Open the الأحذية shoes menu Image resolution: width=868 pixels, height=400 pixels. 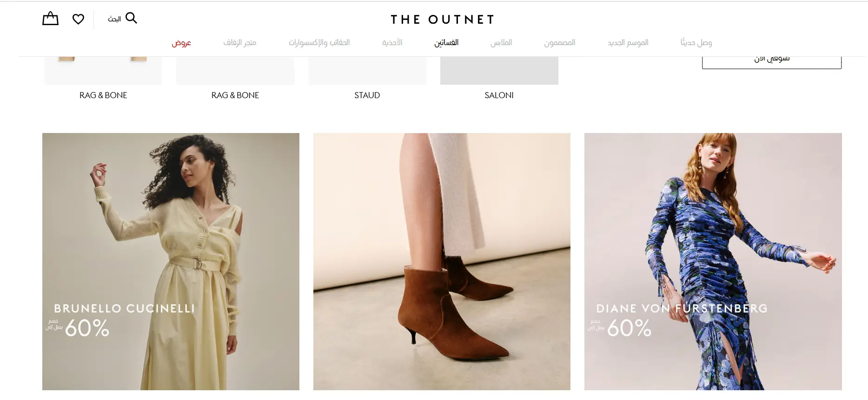[x=392, y=43]
